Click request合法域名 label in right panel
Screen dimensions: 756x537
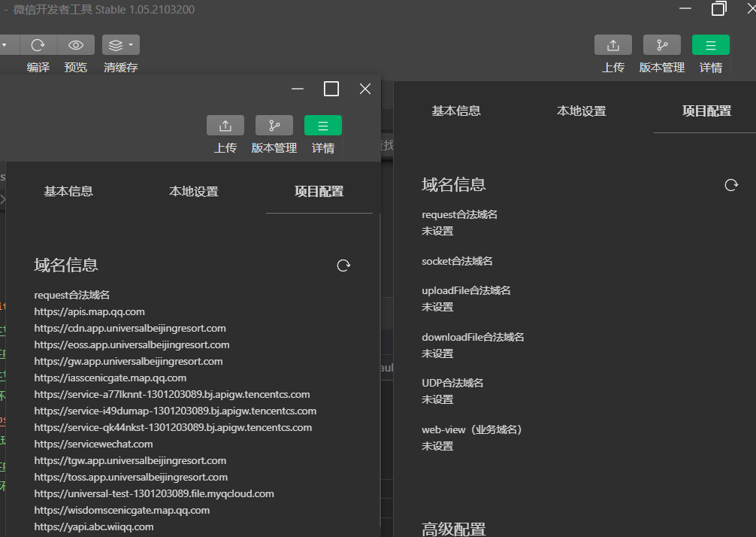click(x=459, y=214)
